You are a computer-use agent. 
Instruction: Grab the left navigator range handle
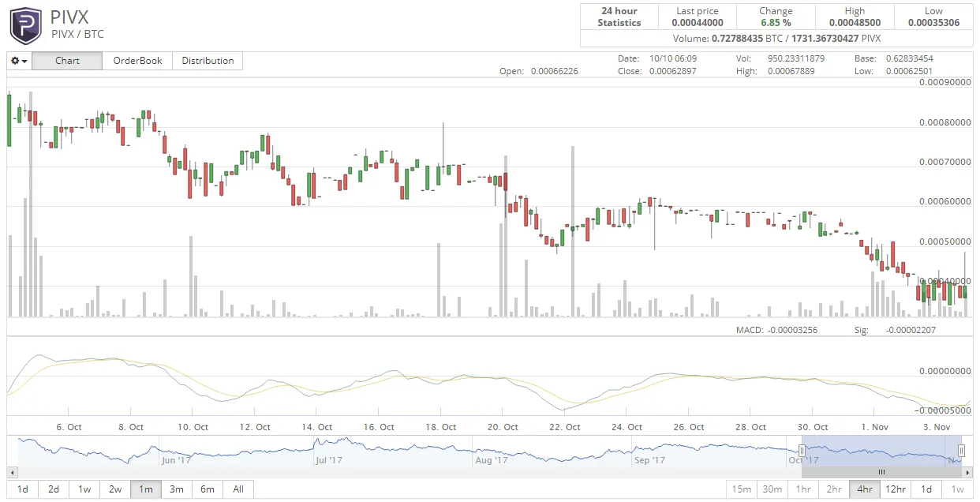pos(802,451)
